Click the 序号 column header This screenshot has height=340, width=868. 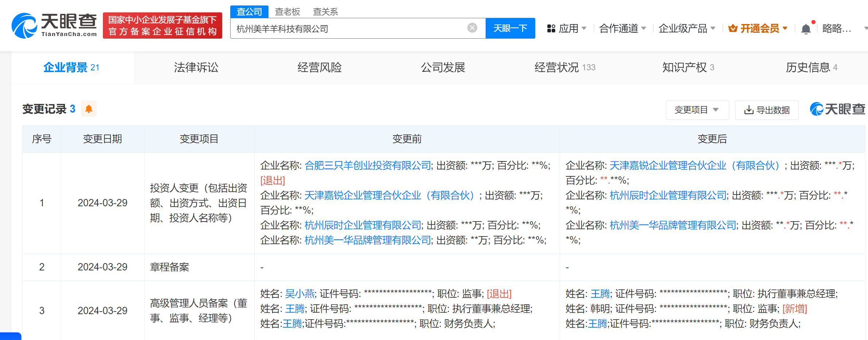tap(42, 139)
